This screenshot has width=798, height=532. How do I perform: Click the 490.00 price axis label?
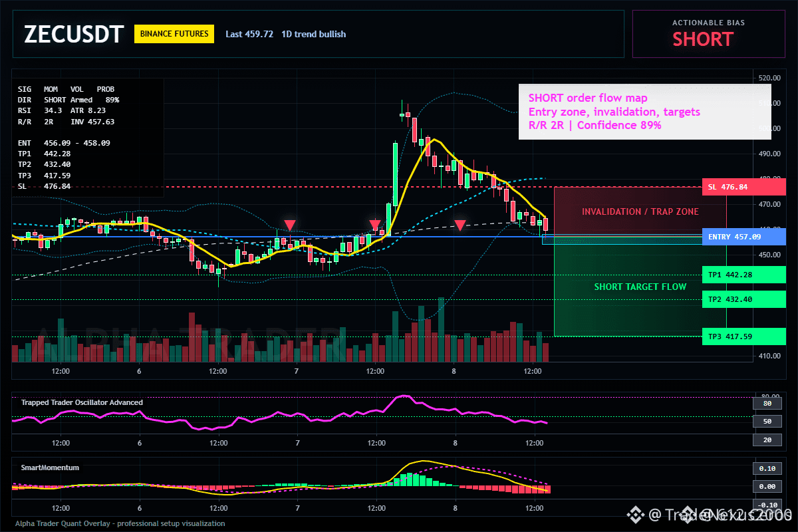point(769,154)
